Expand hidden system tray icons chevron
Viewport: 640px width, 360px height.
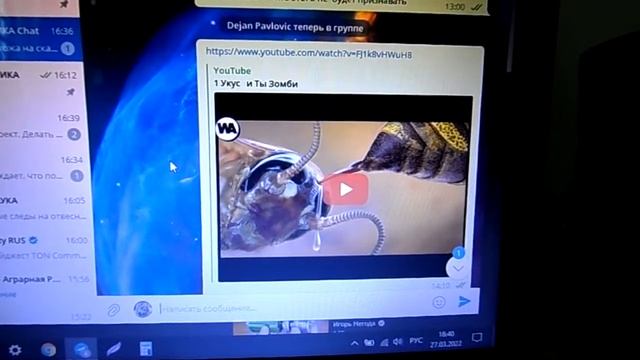(354, 343)
